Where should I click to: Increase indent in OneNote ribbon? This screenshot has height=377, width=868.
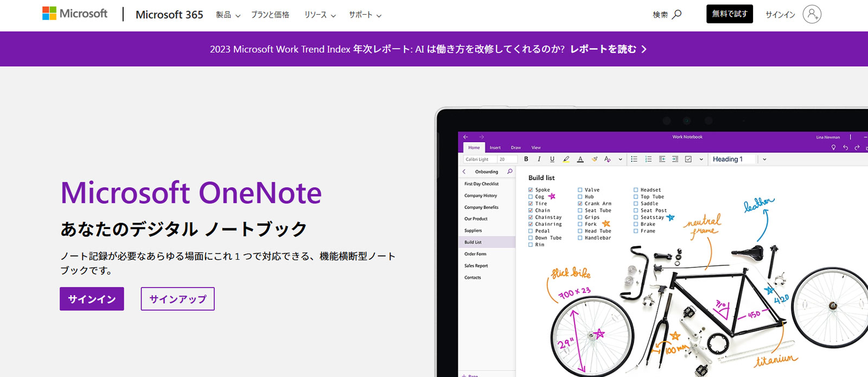pos(675,159)
